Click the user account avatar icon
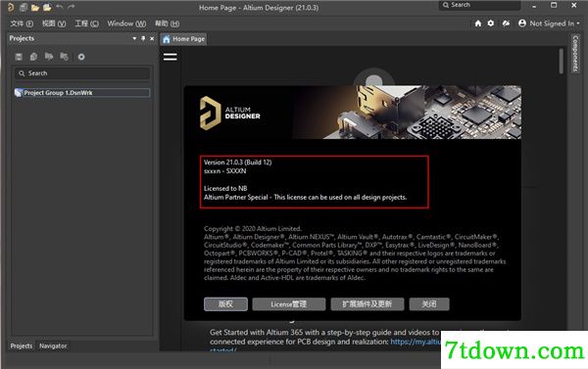 pos(522,23)
